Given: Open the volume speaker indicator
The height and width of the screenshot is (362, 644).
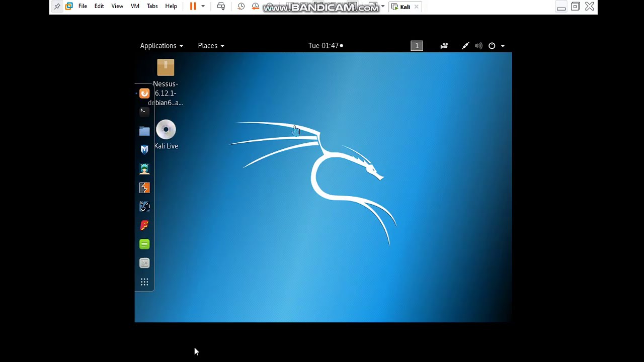Looking at the screenshot, I should coord(478,46).
